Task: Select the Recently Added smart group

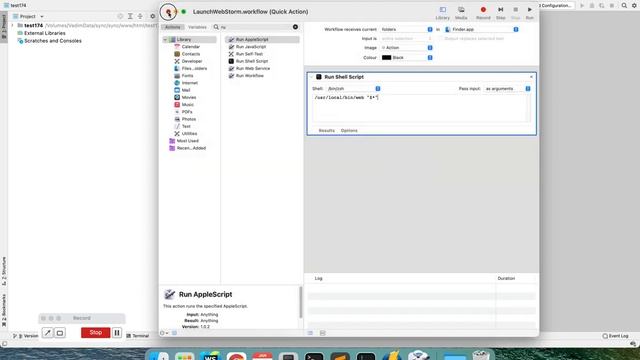Action: click(191, 148)
